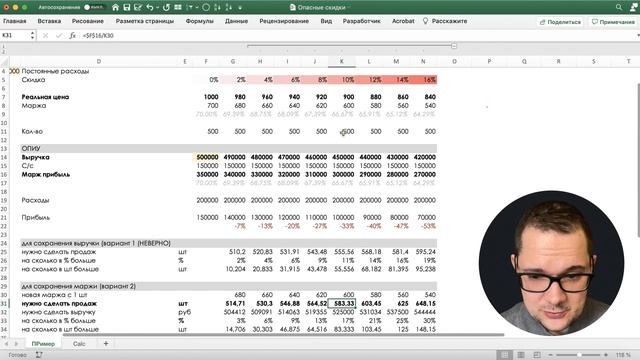
Task: Open the Acrobat ribbon tab
Action: (403, 21)
